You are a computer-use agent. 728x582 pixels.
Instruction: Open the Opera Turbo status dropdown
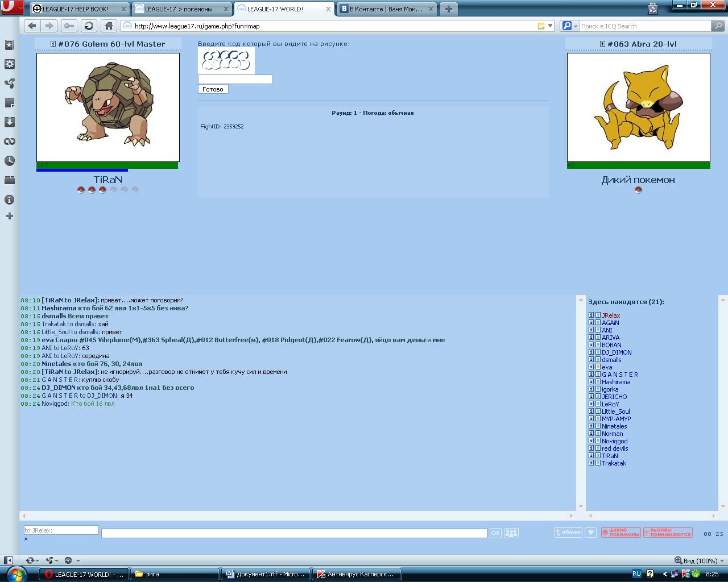tap(72, 560)
